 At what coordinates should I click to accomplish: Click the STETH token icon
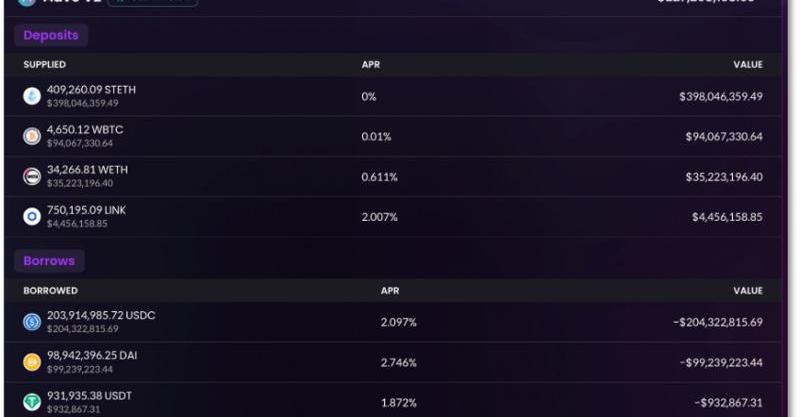click(x=32, y=96)
